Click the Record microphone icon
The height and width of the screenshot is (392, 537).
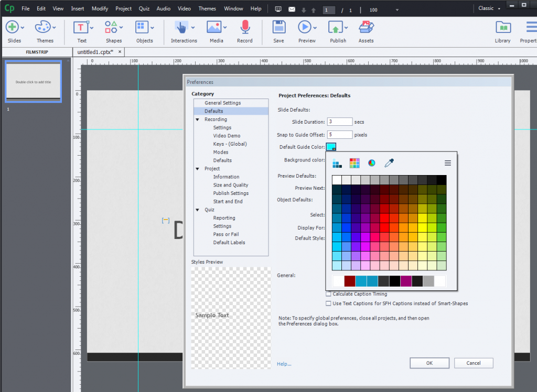click(x=245, y=27)
